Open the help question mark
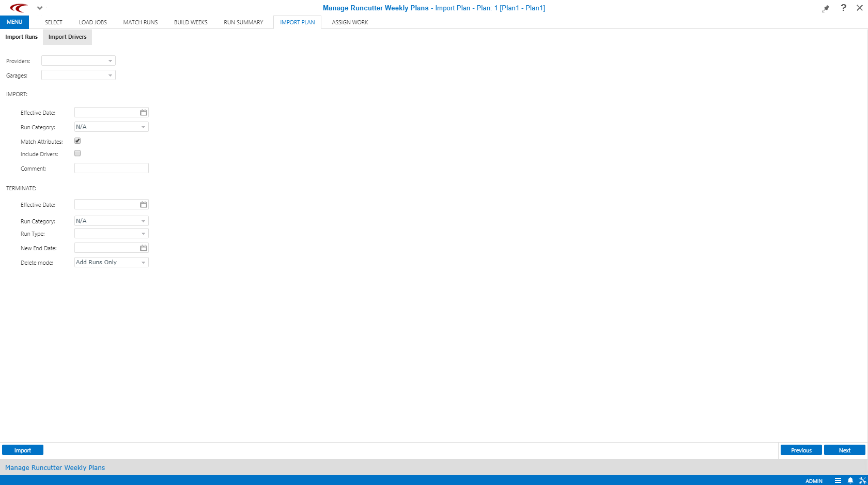 [x=843, y=8]
